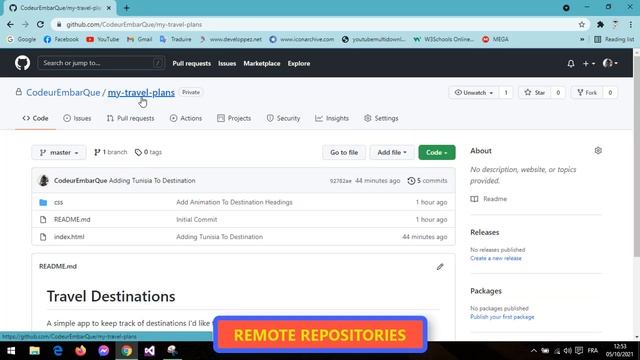Switch to the Insights tab

click(332, 118)
